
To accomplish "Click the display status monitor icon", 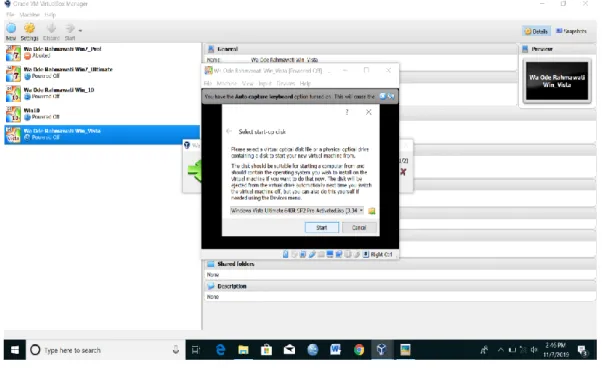I will coord(330,254).
